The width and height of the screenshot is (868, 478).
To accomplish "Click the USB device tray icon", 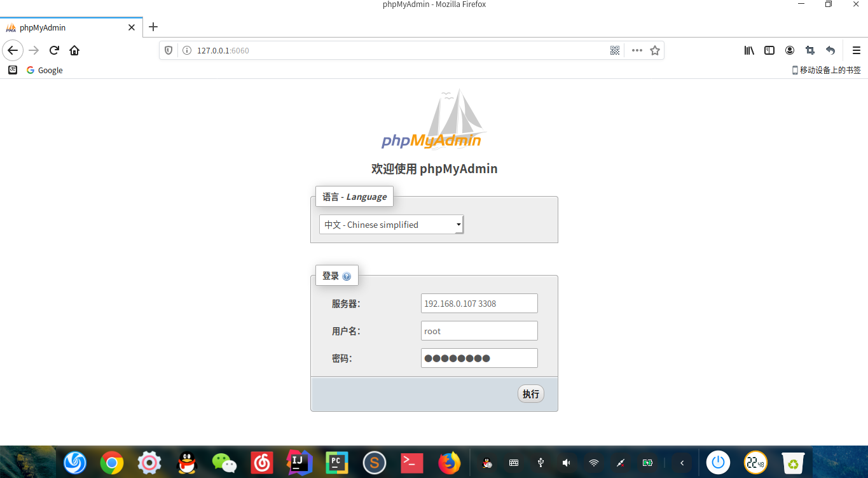I will click(x=541, y=463).
